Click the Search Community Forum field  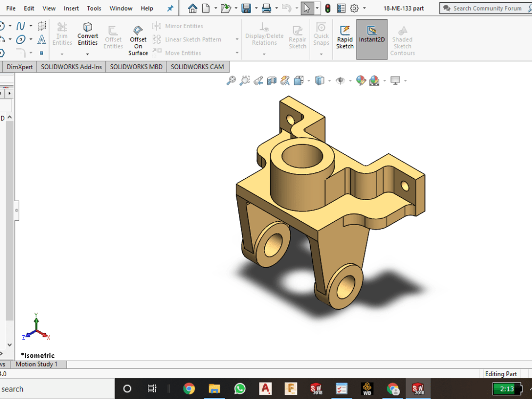click(x=487, y=8)
